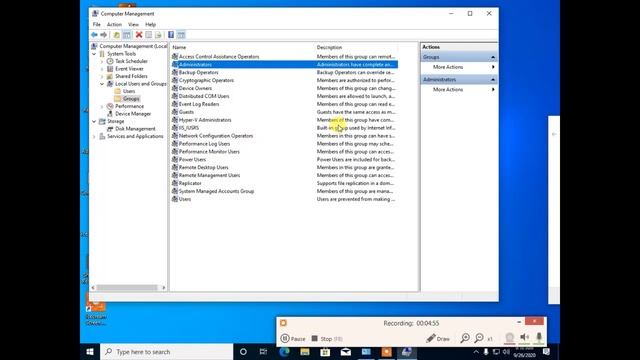Click the tree pane horizontal scrollbar
Screen dimensions: 640x360
[x=127, y=288]
